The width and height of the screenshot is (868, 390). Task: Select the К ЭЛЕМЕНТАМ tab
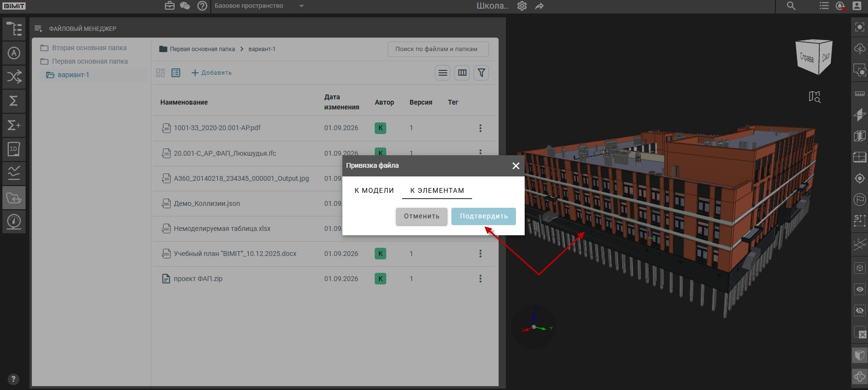click(437, 190)
